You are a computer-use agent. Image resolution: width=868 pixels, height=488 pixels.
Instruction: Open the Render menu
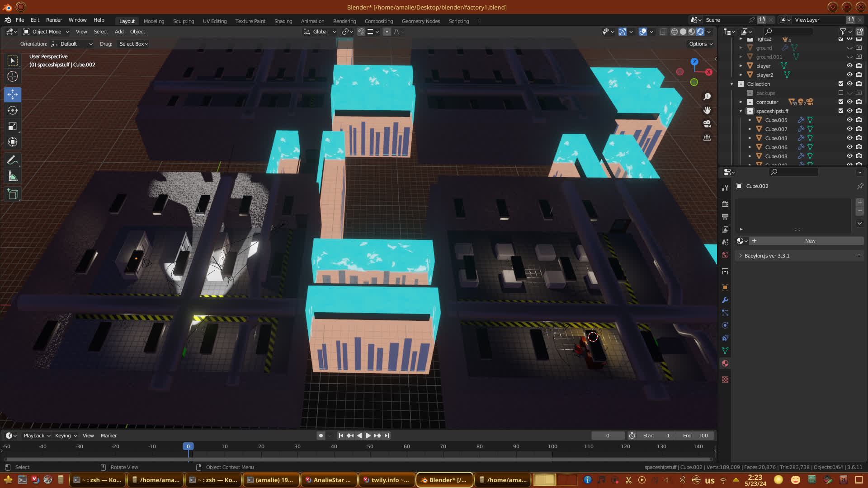tap(54, 20)
